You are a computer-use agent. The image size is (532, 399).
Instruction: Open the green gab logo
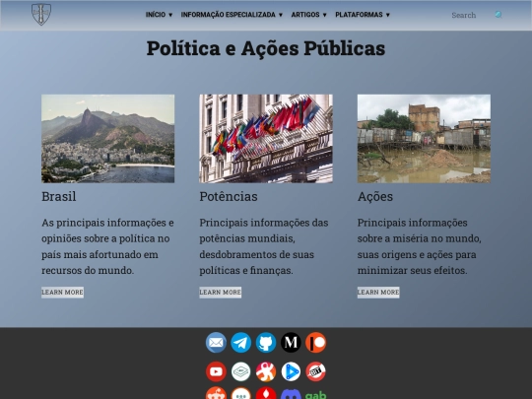point(315,395)
